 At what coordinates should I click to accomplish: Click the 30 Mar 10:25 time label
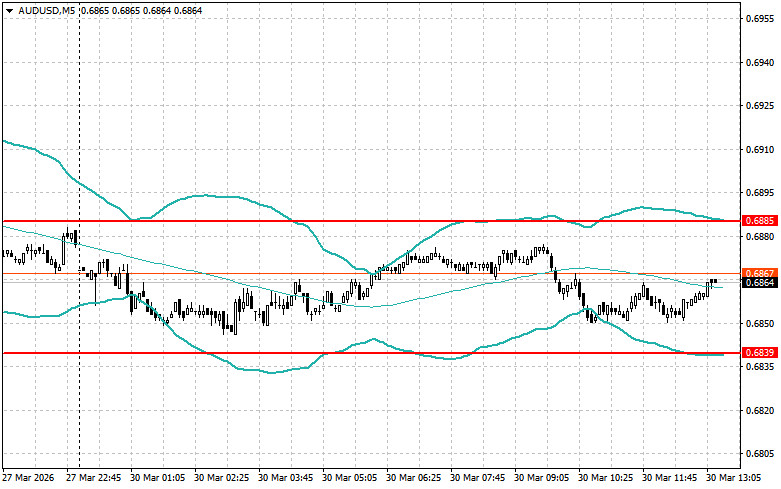[606, 478]
